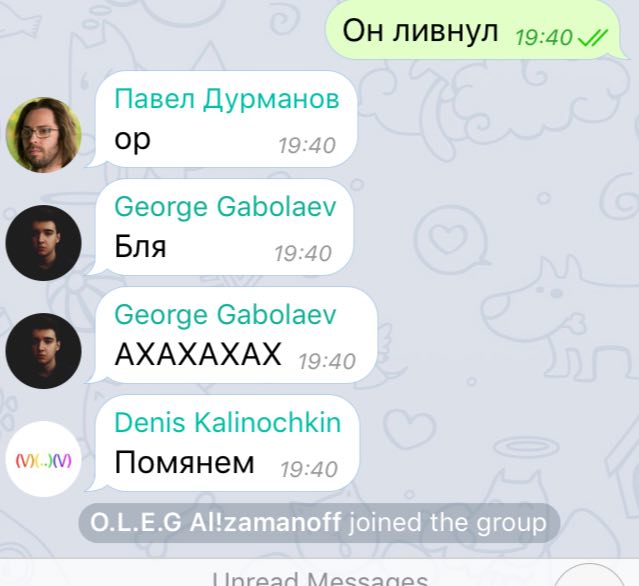Image resolution: width=639 pixels, height=586 pixels.
Task: Click the sender name 'Павел Дурманов'
Action: (x=227, y=99)
